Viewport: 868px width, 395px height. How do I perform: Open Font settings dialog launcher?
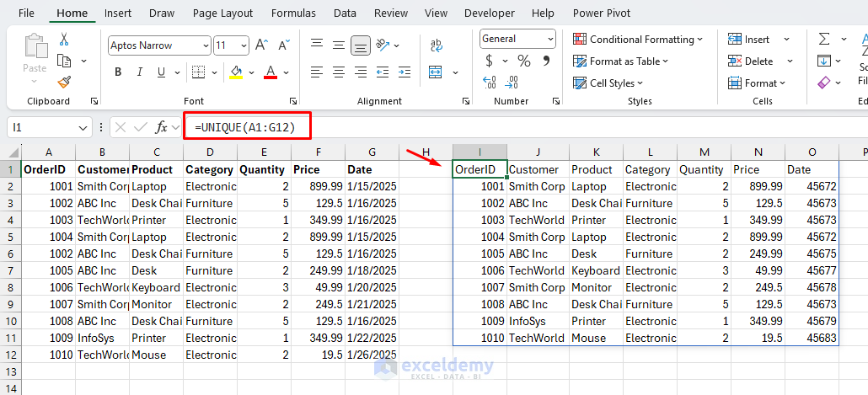coord(292,101)
